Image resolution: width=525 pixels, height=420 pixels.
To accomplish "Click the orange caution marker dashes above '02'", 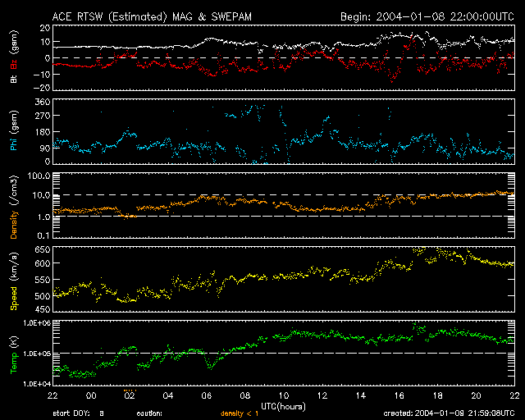I will 130,390.
